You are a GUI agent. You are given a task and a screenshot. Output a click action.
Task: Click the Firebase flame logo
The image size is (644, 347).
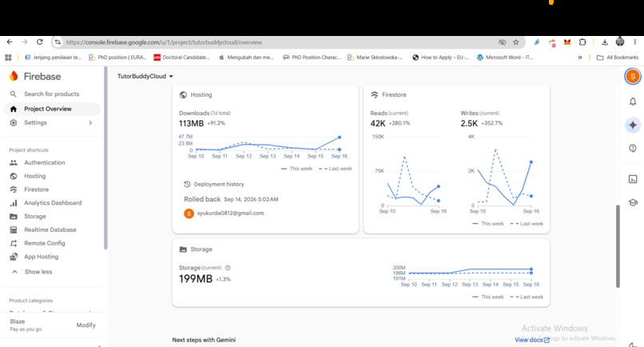tap(14, 76)
